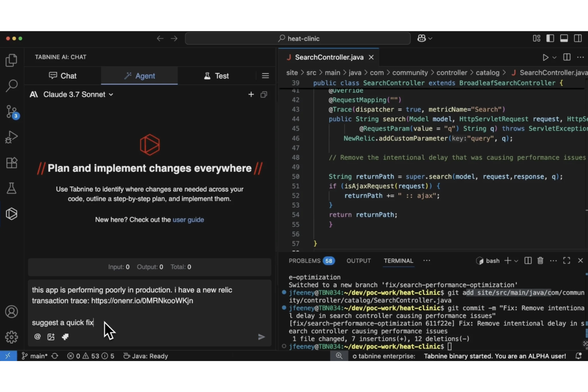This screenshot has width=588, height=392.
Task: Close the SearchController.java tab
Action: tap(371, 57)
